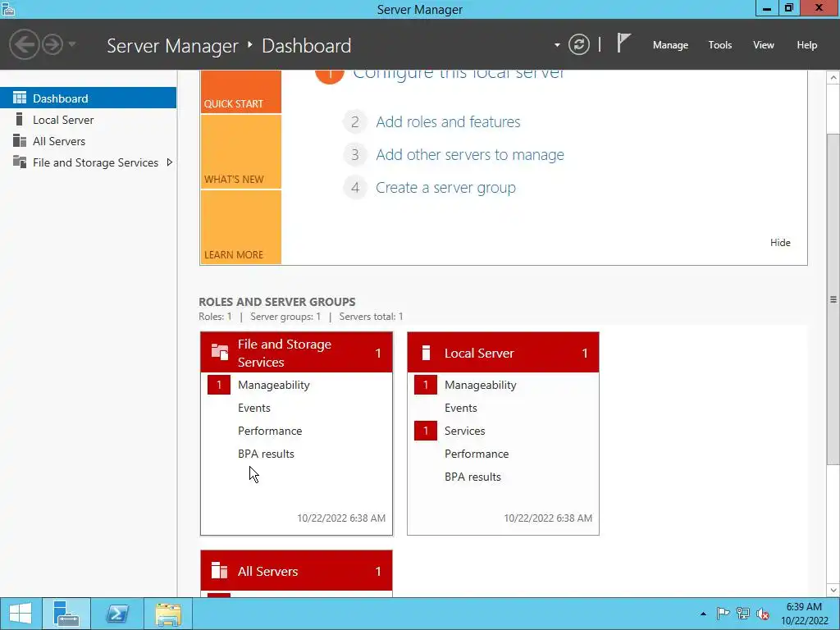Screen dimensions: 840x630
Task: Open Manageability under File and Storage Services
Action: (x=274, y=385)
